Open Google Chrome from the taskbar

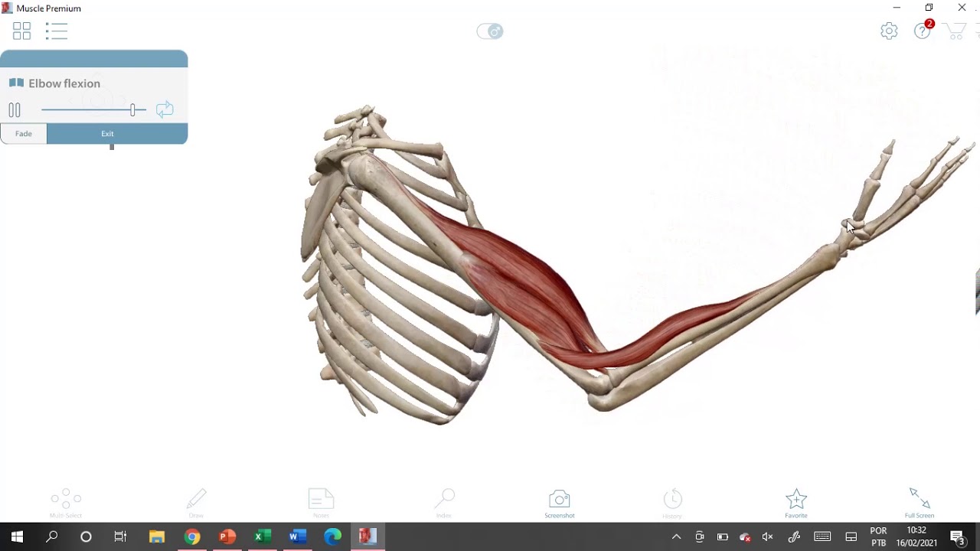point(192,536)
